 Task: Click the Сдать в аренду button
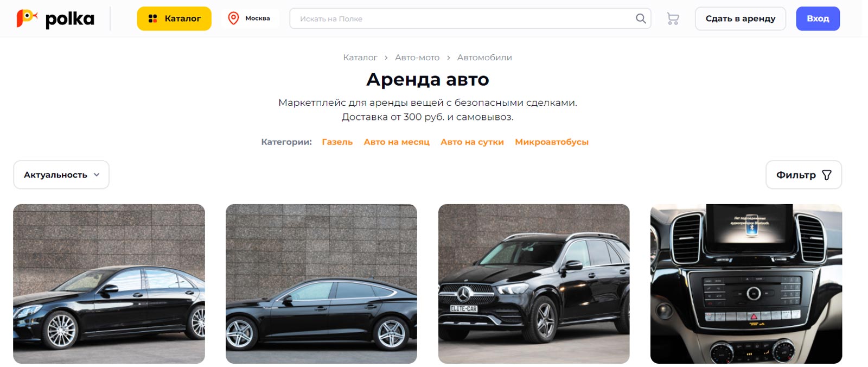741,18
